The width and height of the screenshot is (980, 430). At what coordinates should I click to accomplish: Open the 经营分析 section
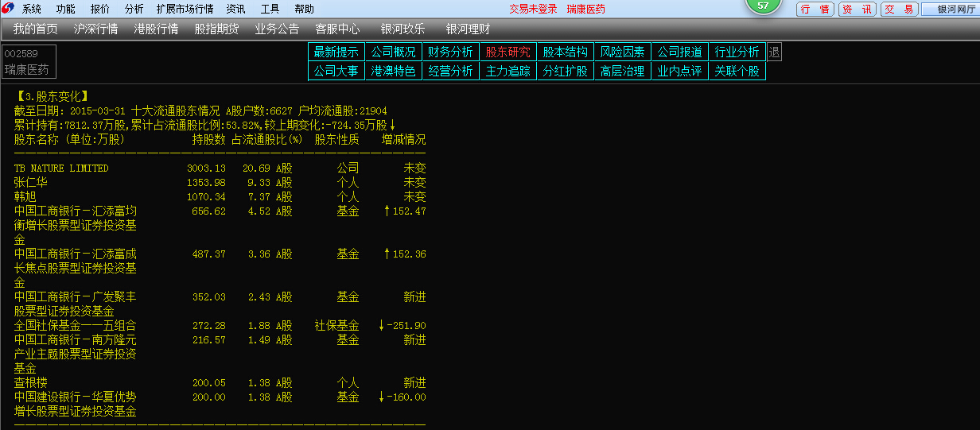451,71
